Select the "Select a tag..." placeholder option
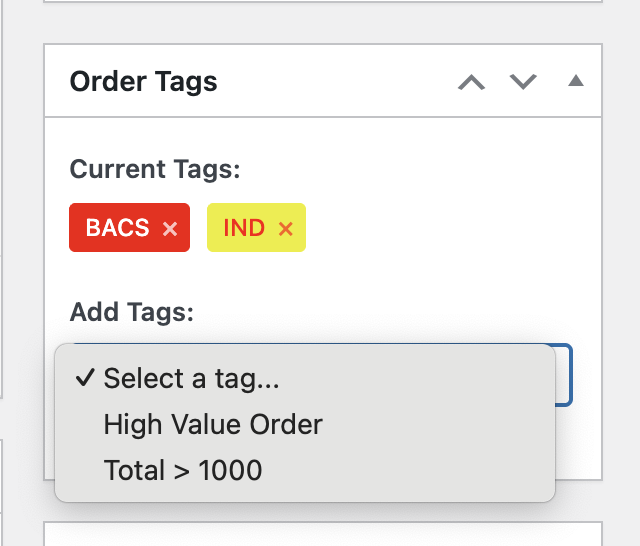The image size is (640, 546). [192, 378]
